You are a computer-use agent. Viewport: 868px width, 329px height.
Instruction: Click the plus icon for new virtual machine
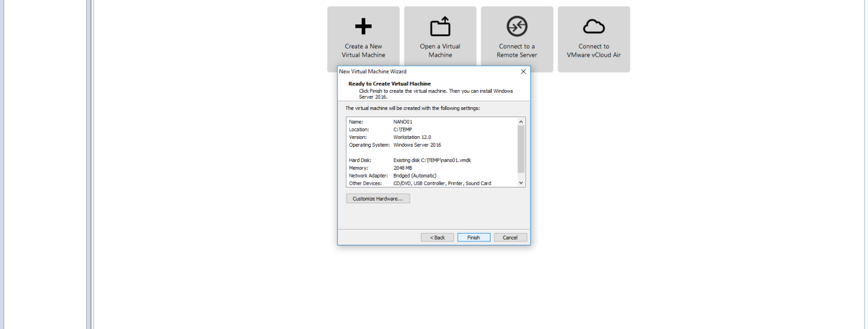[363, 26]
